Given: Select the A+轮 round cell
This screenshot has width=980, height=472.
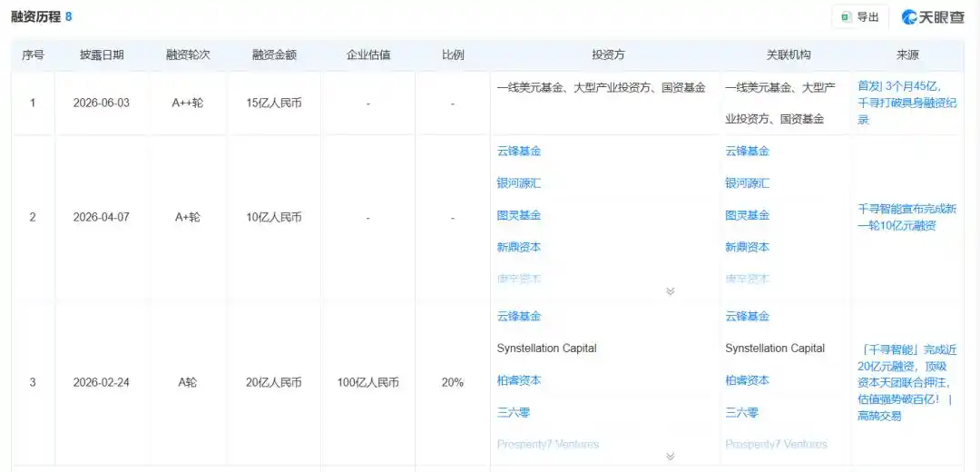Looking at the screenshot, I should click(188, 218).
